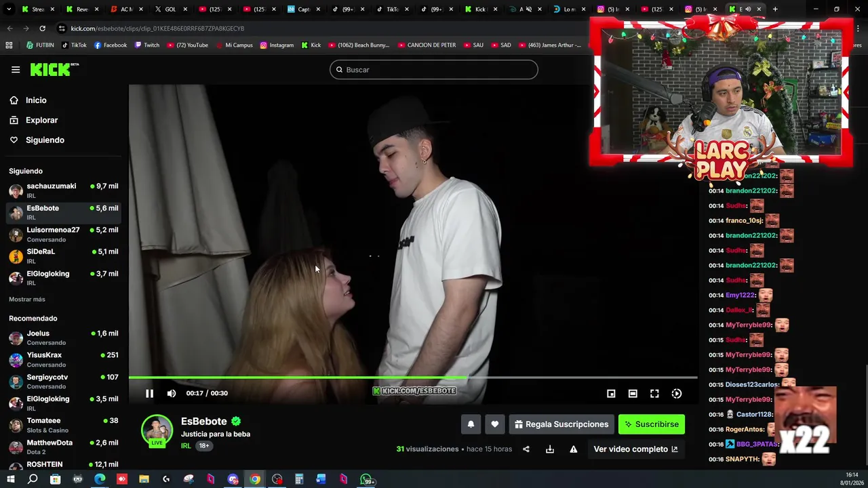Open the first ElGlogloking channel under Siguiendo
868x488 pixels.
[64, 278]
